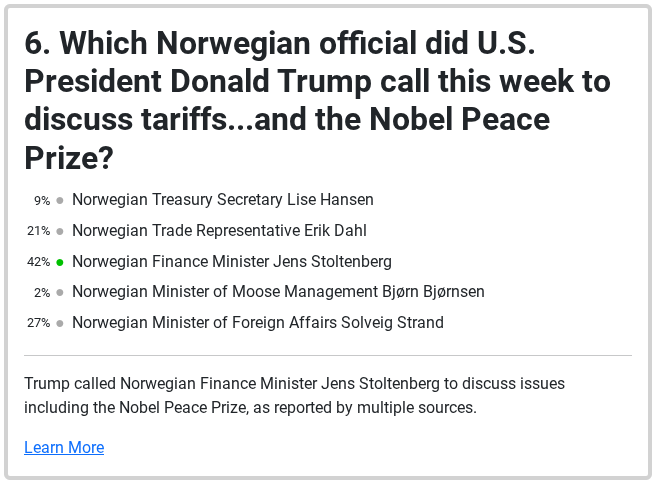Click the word Prize? ending the heading
This screenshot has height=483, width=658.
[x=69, y=158]
